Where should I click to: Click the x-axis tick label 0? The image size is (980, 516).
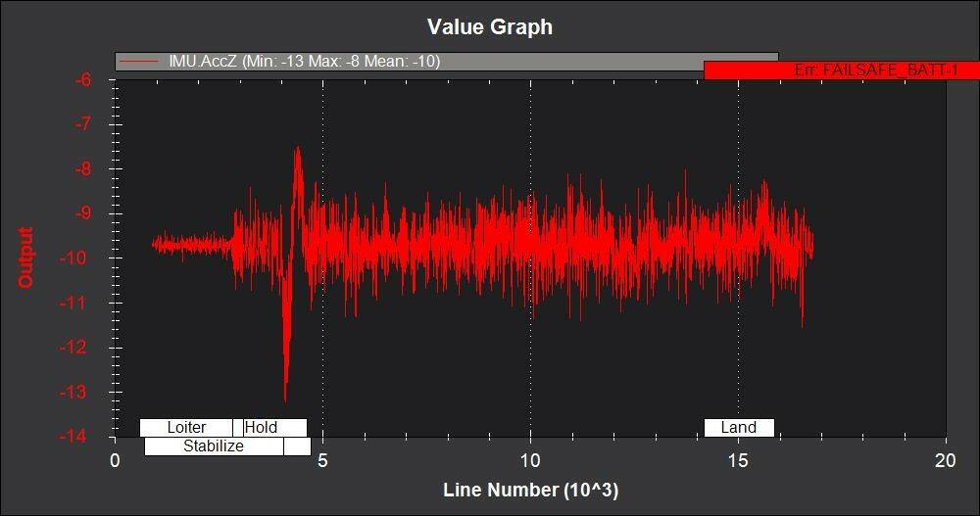(x=115, y=461)
